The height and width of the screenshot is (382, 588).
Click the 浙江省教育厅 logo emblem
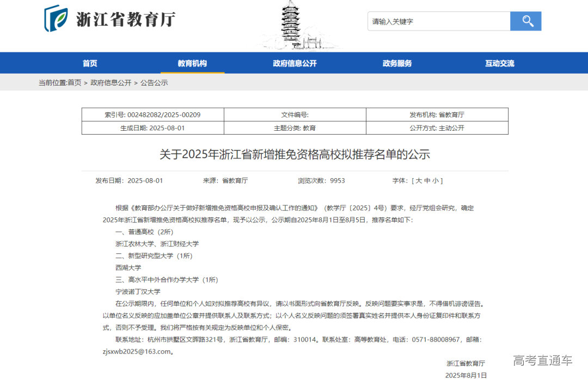click(56, 19)
